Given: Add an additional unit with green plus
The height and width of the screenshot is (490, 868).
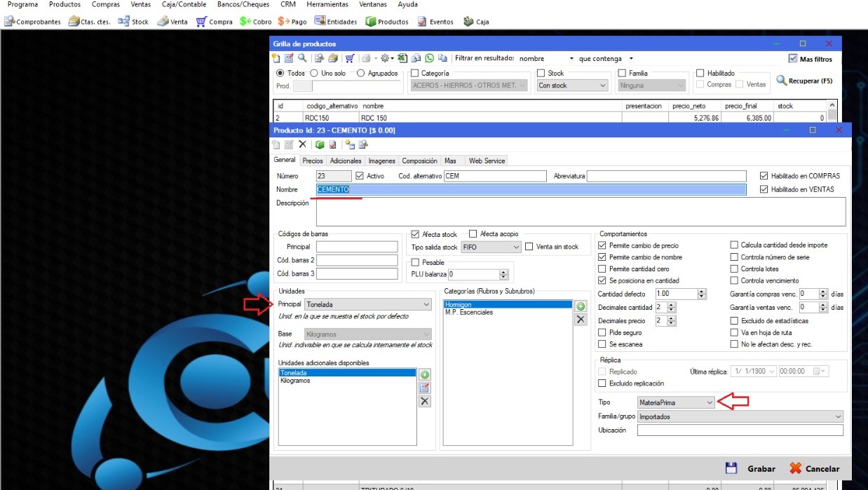Looking at the screenshot, I should tap(424, 375).
